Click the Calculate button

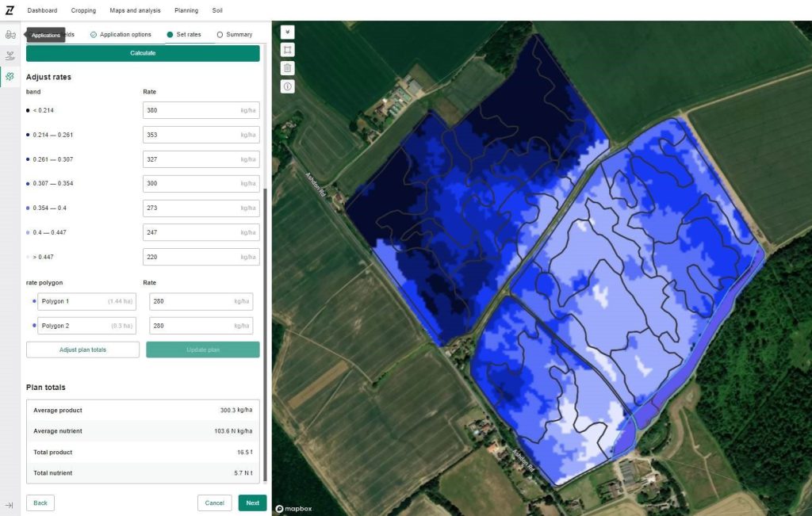coord(143,53)
